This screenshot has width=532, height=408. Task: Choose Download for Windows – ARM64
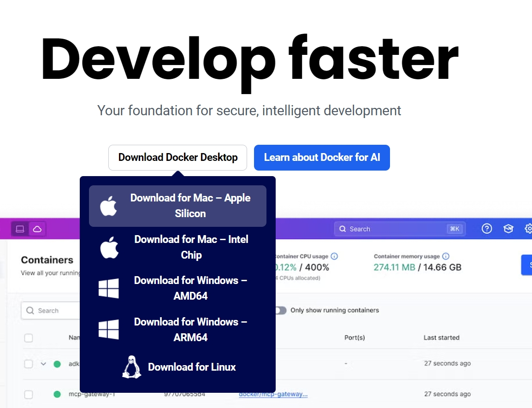pos(190,329)
